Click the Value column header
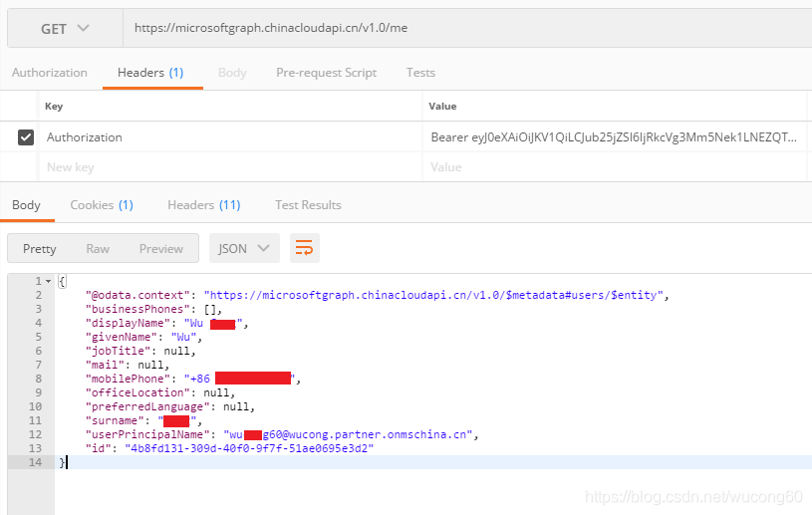 pyautogui.click(x=442, y=107)
